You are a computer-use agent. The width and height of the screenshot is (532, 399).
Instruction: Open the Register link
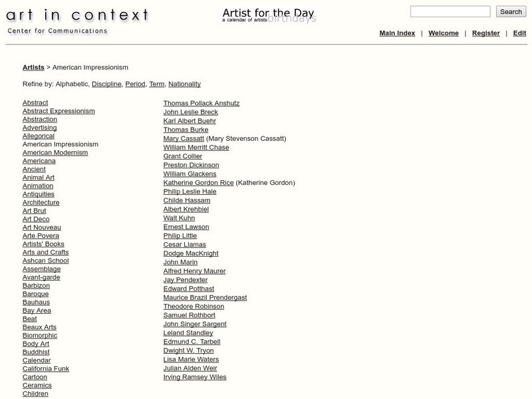click(x=485, y=33)
